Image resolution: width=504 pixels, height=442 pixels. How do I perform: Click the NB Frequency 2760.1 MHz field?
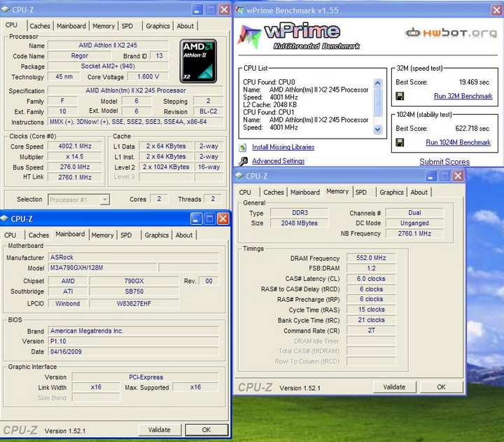414,233
